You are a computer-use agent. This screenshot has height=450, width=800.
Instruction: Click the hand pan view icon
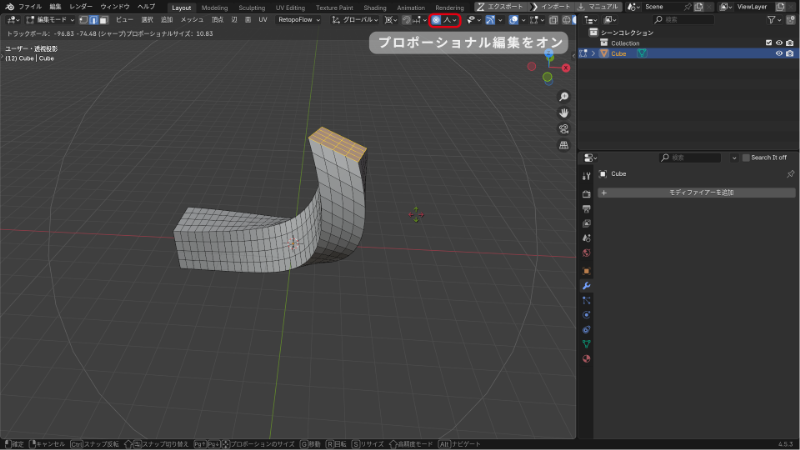564,113
